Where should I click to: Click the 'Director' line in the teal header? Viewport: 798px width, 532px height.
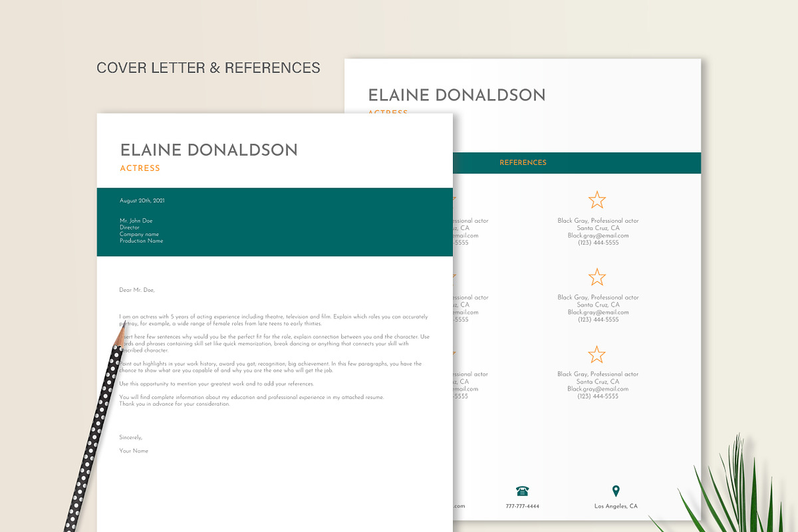pos(130,227)
